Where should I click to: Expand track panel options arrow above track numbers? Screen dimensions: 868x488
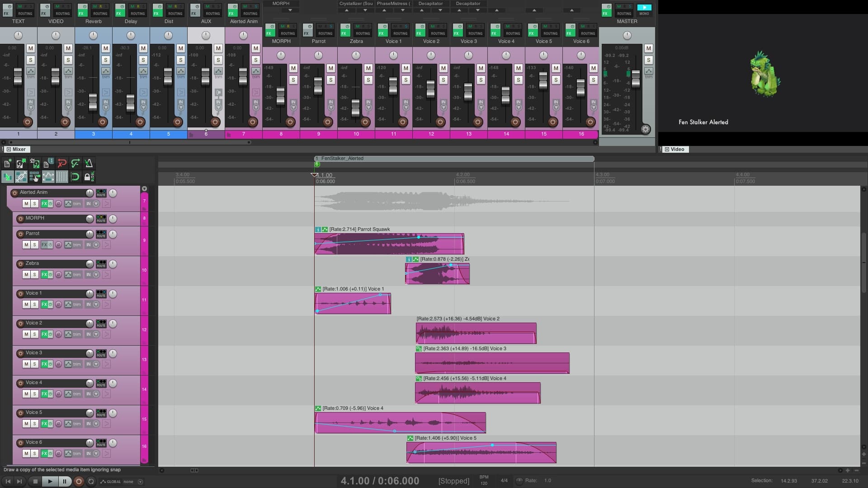click(x=144, y=189)
